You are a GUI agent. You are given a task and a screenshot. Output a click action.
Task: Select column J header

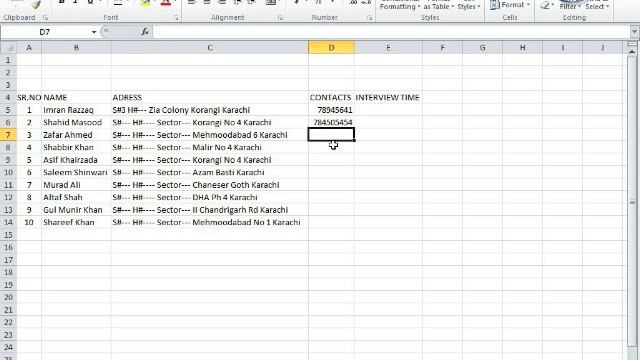[603, 48]
